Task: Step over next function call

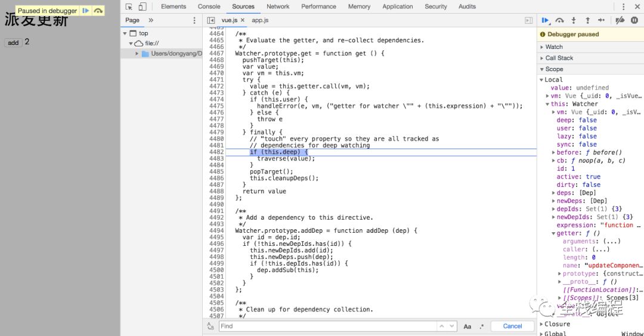Action: (x=559, y=20)
